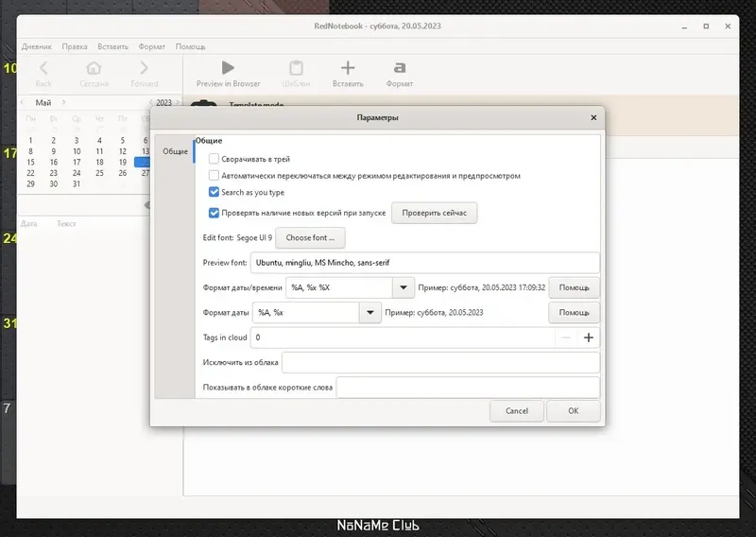Open the Дневник menu
Screen dimensions: 756x537
(37, 46)
